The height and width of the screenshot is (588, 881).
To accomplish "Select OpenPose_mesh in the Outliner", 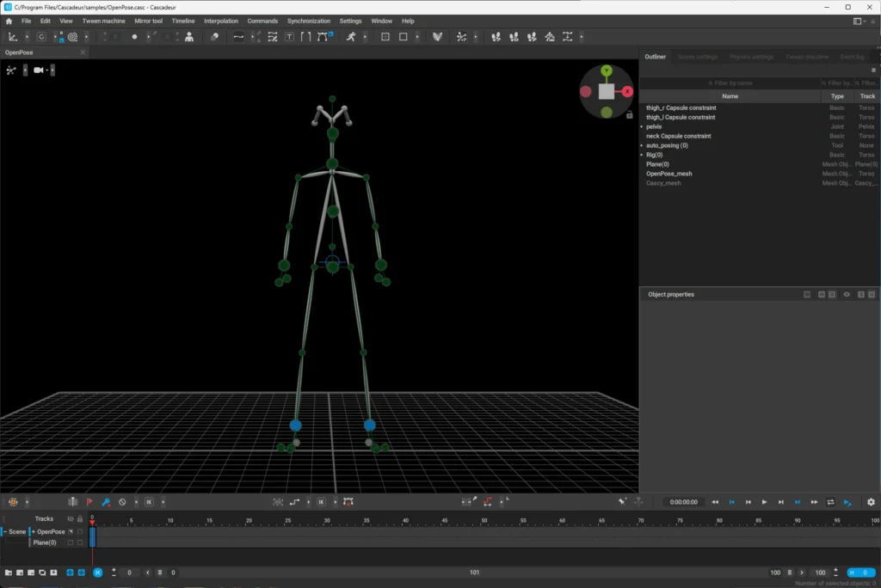I will pos(668,174).
